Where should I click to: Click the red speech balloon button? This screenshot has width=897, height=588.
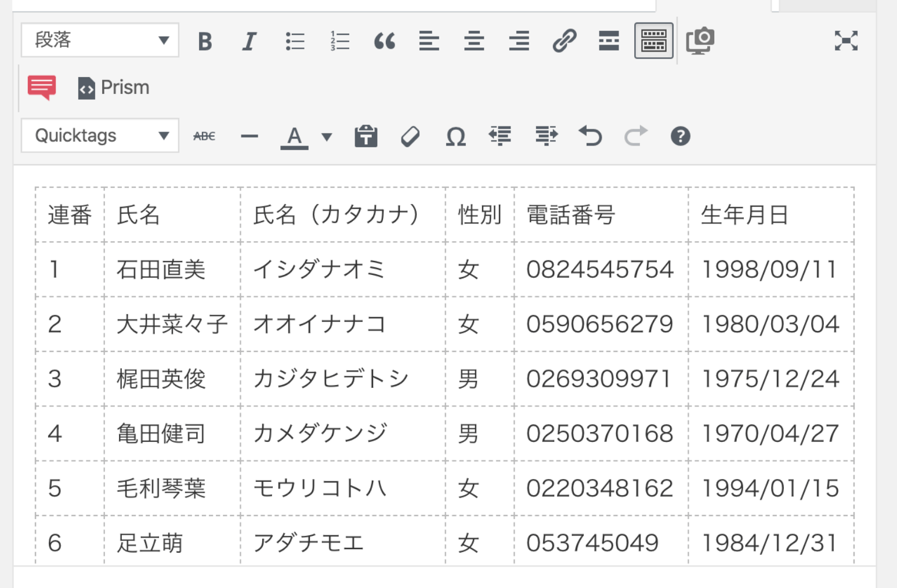point(42,88)
